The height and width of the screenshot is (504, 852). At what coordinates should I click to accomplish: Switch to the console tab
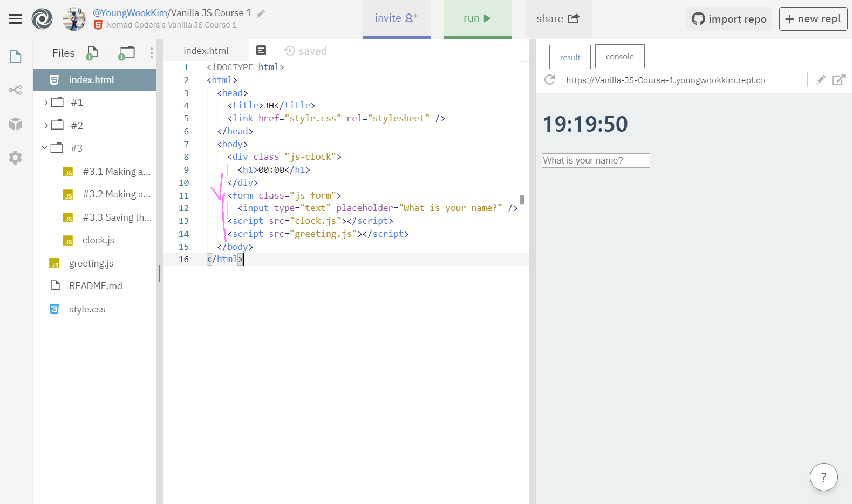coord(619,56)
